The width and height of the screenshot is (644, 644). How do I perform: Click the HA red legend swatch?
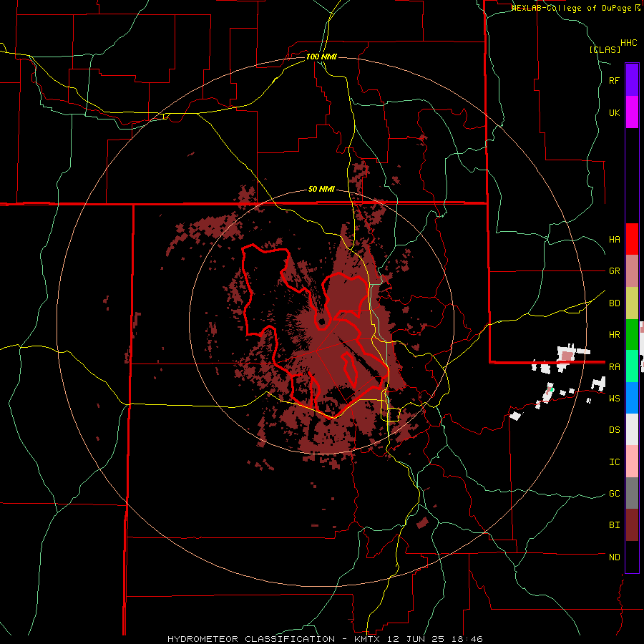(x=632, y=239)
